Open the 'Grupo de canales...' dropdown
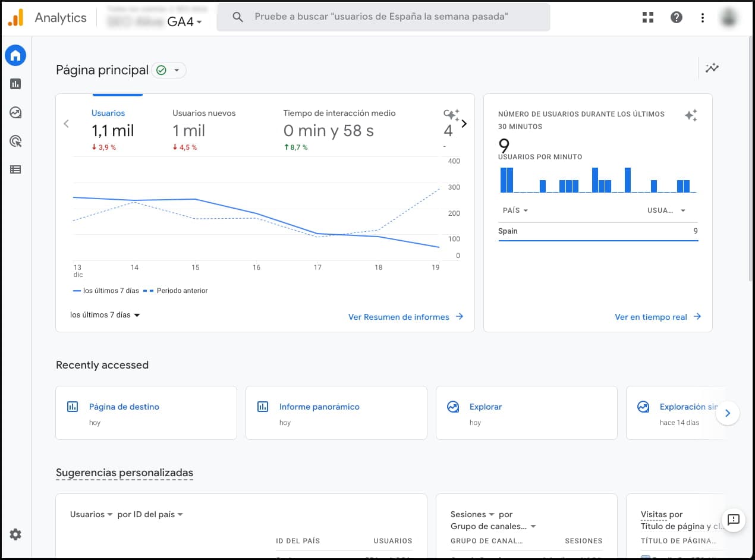Image resolution: width=755 pixels, height=560 pixels. point(493,526)
